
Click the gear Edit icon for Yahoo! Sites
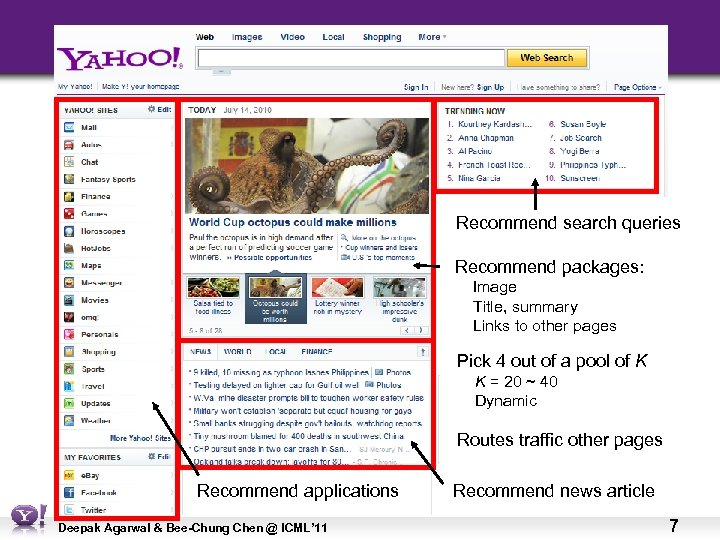(152, 109)
